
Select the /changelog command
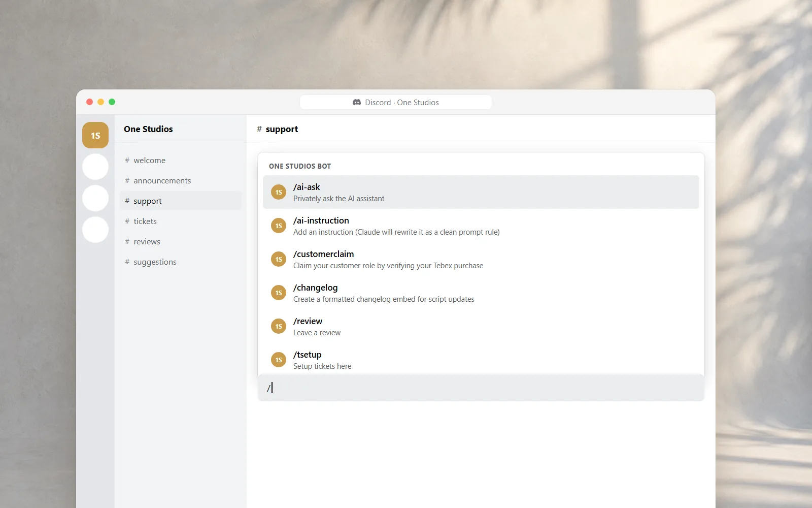[481, 293]
